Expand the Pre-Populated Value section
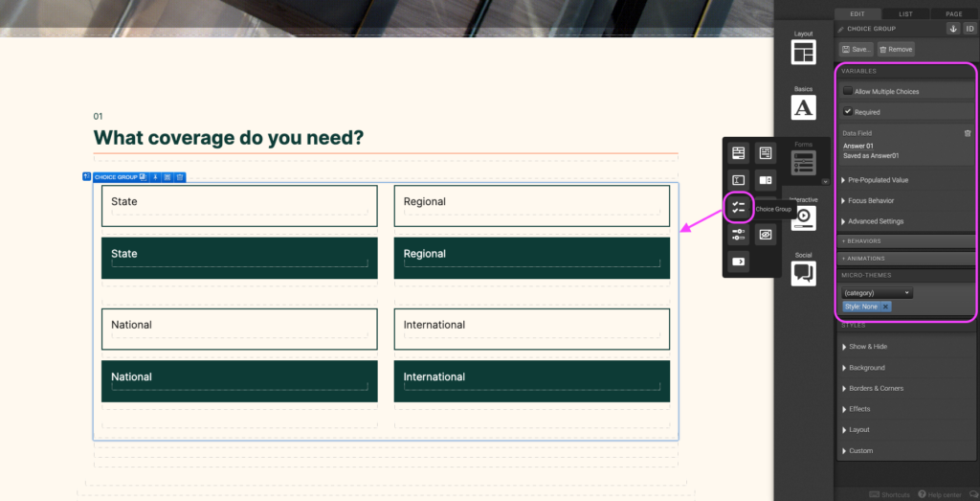Image resolution: width=980 pixels, height=501 pixels. pos(878,180)
